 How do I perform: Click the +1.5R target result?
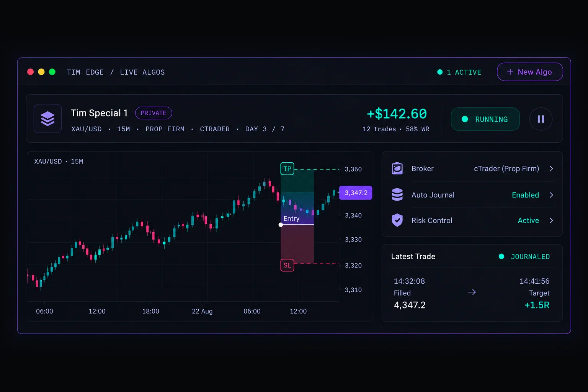pyautogui.click(x=537, y=305)
